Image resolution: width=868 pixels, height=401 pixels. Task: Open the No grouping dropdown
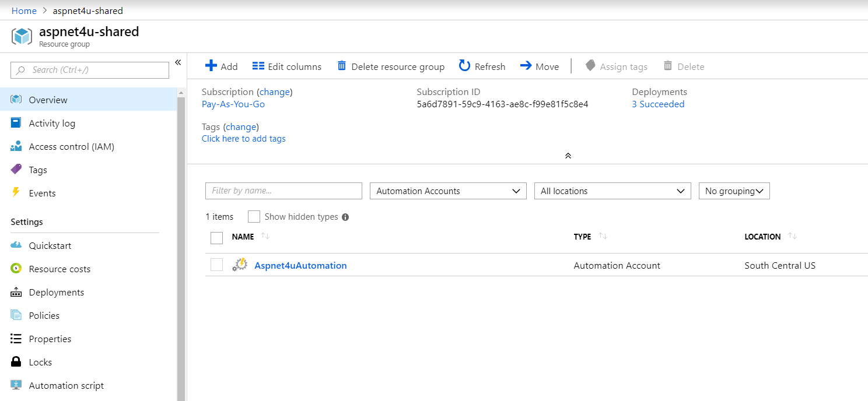(x=734, y=191)
